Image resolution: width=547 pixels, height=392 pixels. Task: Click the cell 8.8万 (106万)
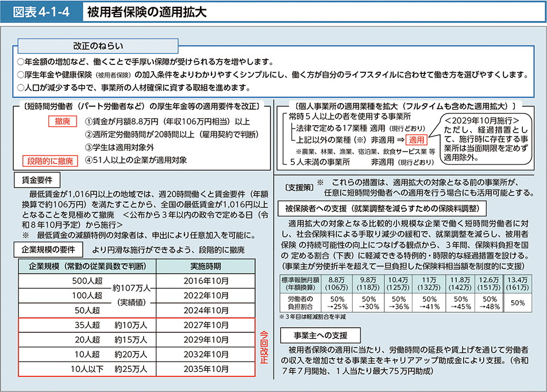tap(337, 284)
